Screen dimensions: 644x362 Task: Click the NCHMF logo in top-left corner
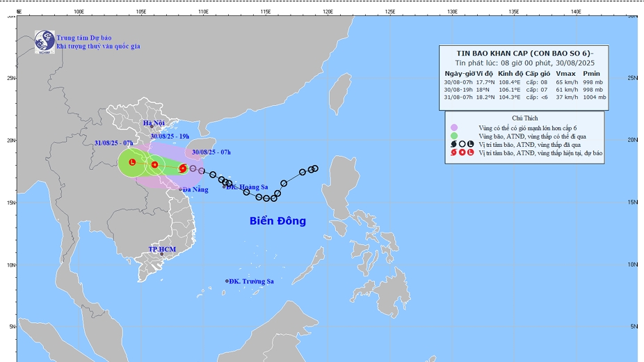(x=45, y=41)
